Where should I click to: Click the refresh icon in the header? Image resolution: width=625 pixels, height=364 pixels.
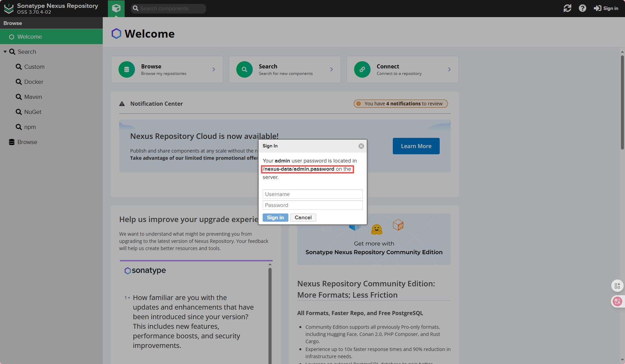(x=567, y=8)
